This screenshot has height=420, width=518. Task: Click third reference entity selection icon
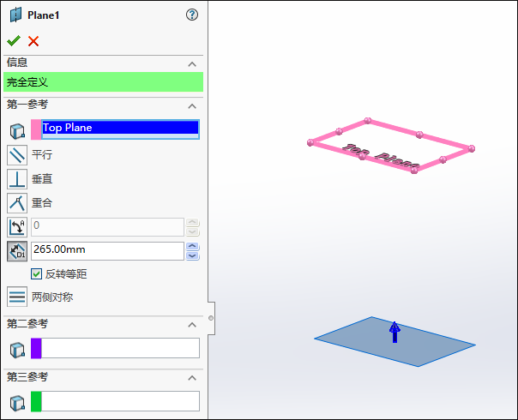17,403
